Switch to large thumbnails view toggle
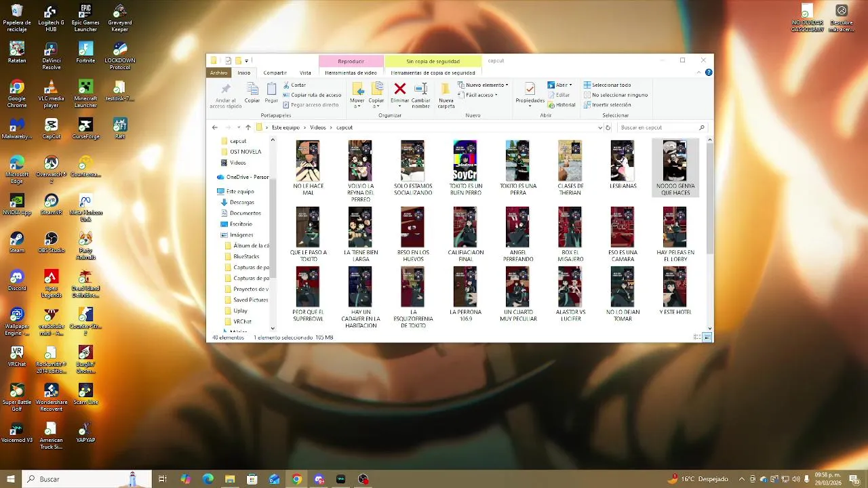This screenshot has width=868, height=488. [707, 337]
